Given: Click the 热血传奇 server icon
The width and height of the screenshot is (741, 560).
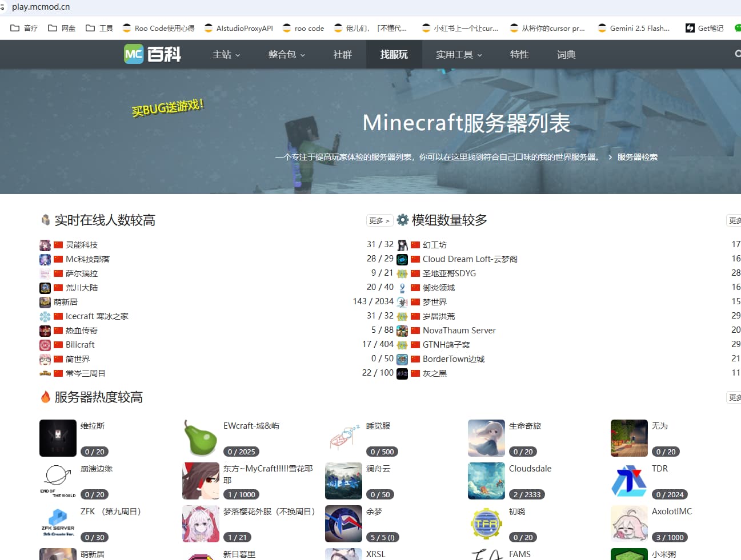Looking at the screenshot, I should pyautogui.click(x=45, y=331).
